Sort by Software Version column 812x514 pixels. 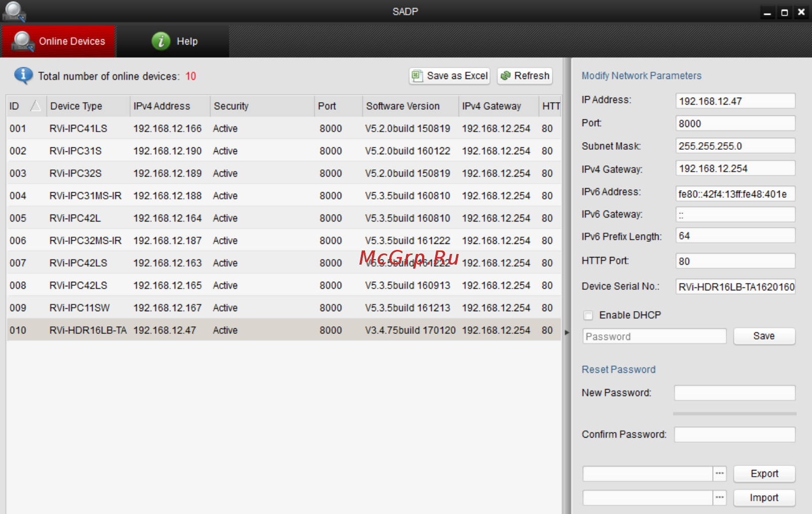411,106
